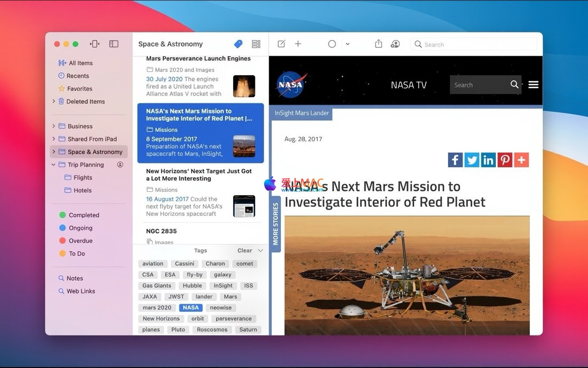Click Clear to reset tags
Image resolution: width=588 pixels, height=368 pixels.
click(x=245, y=250)
